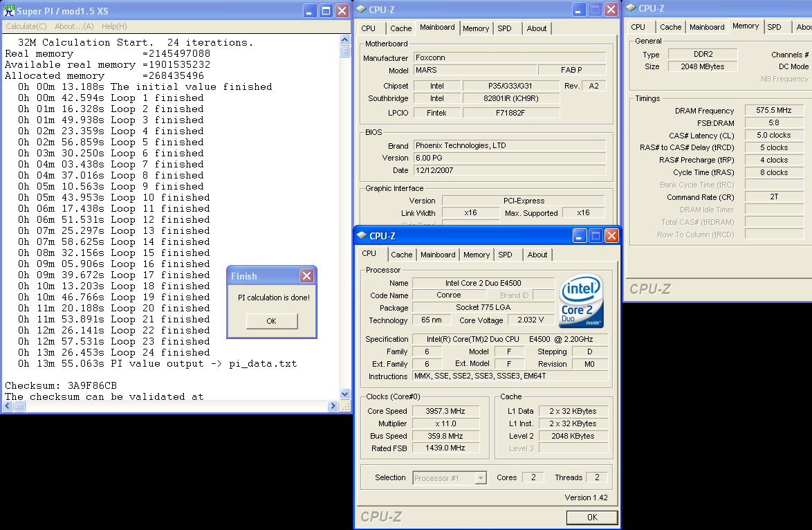Click OK in the Finish dialog
The image size is (812, 530).
tap(271, 321)
